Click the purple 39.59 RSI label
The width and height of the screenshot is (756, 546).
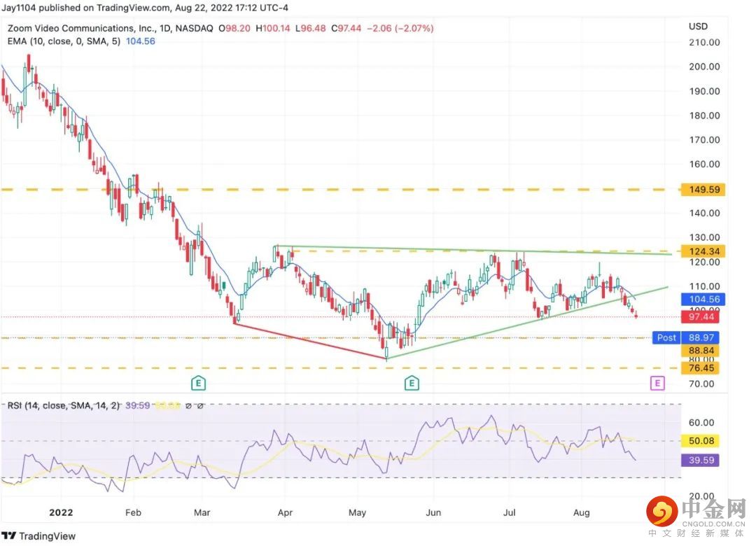[701, 460]
